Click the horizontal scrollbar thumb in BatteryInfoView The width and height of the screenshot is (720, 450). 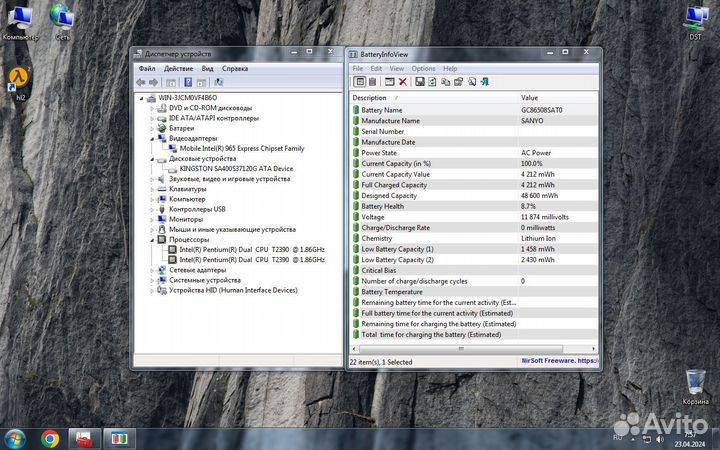[x=461, y=349]
